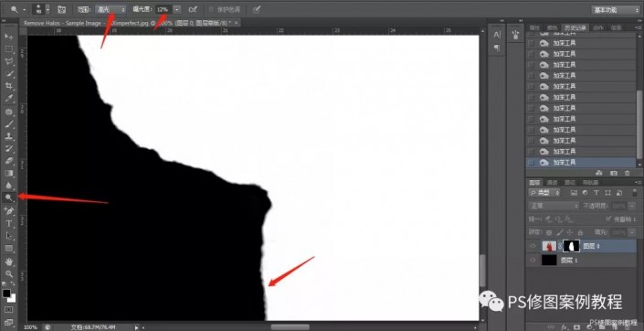Filter layers by type layers icon
Image resolution: width=644 pixels, height=331 pixels.
(596, 192)
